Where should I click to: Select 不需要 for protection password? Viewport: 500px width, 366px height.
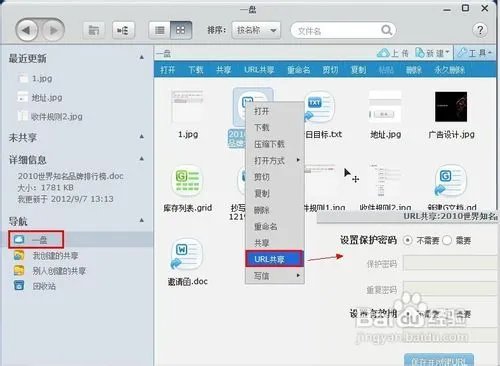point(407,240)
